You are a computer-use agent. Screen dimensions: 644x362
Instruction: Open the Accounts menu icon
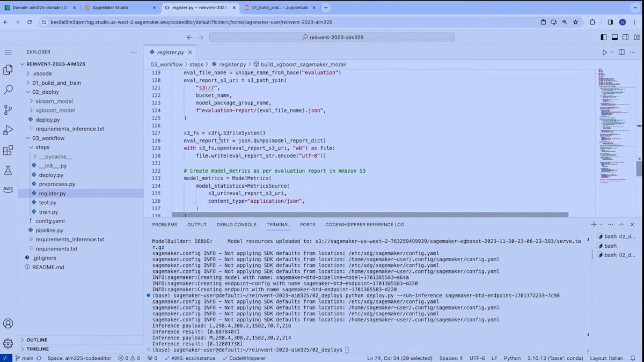8,323
